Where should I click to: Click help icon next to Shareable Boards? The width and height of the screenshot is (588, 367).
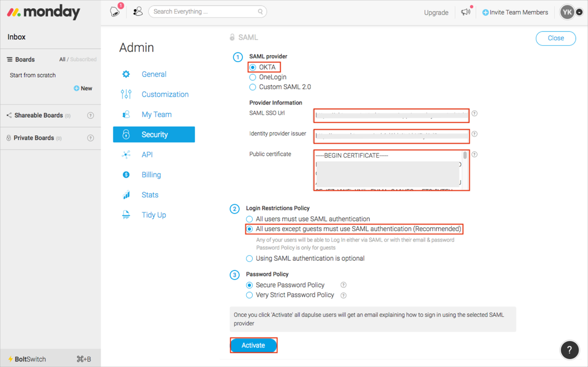[x=91, y=116]
